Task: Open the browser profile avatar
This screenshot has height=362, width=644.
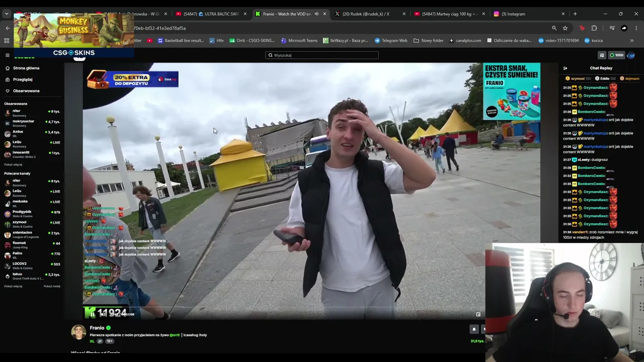Action: pos(624,28)
